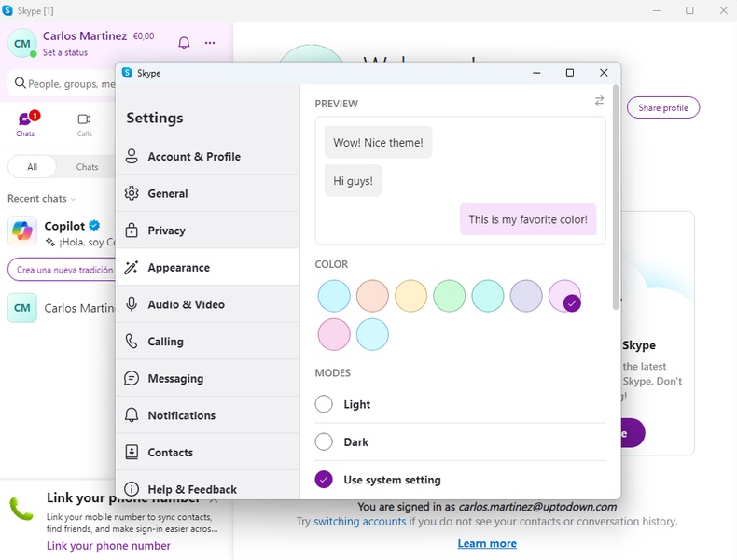Pick the yellow color swatch

410,296
